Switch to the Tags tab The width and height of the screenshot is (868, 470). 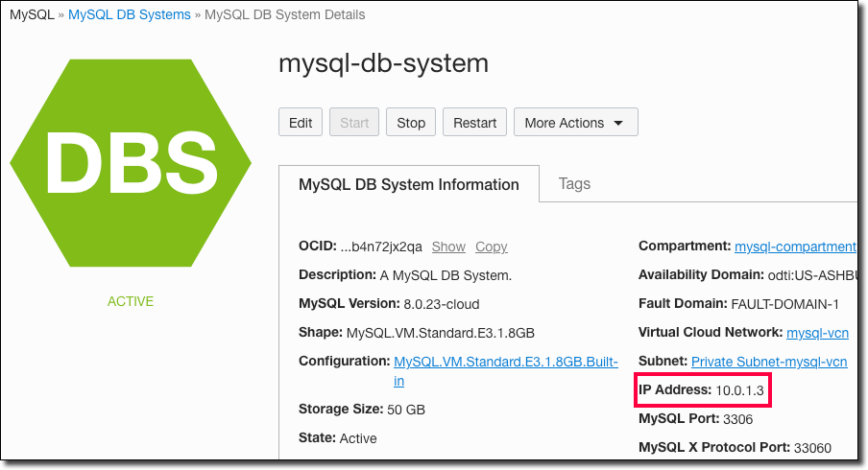[x=574, y=183]
